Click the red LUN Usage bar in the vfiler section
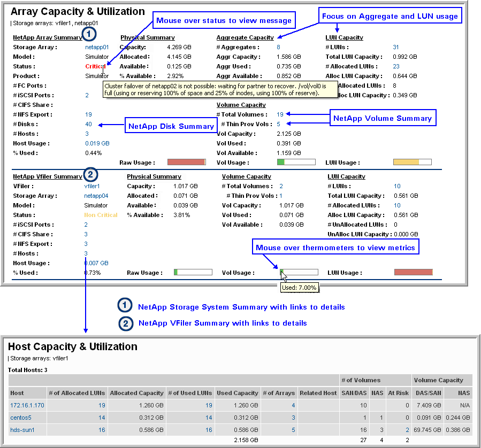The width and height of the screenshot is (481, 448). 413,272
